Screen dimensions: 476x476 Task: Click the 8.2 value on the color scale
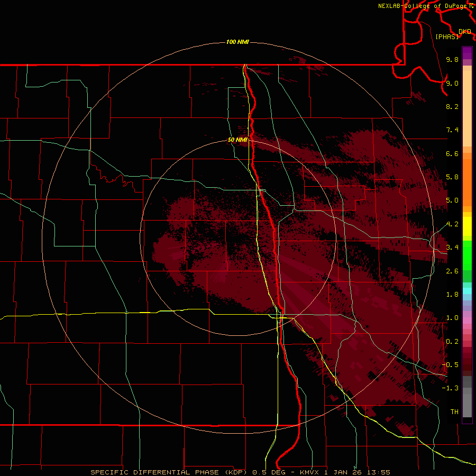tap(452, 106)
